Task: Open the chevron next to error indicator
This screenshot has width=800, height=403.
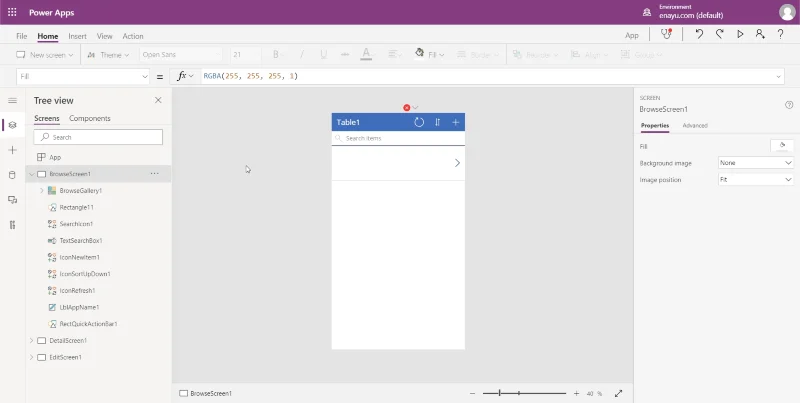Action: [x=415, y=108]
